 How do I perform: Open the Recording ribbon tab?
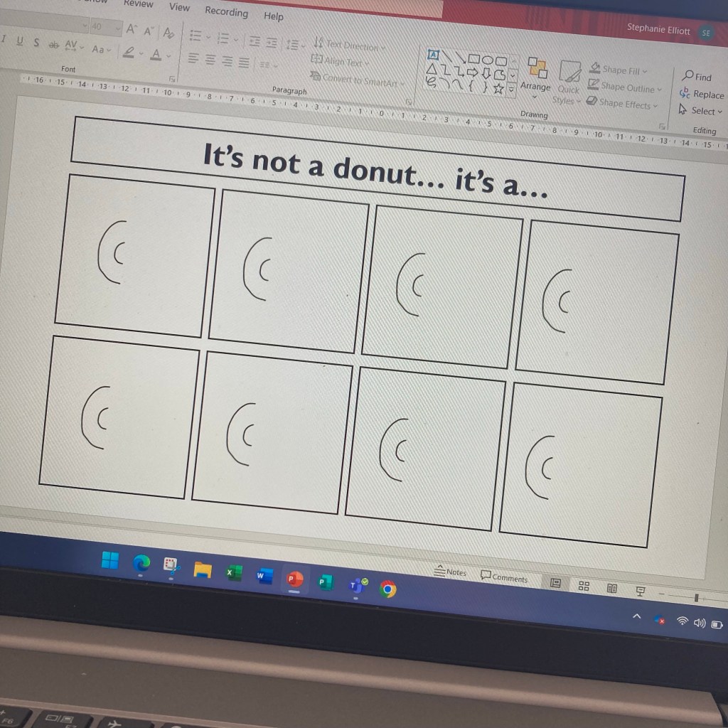226,11
